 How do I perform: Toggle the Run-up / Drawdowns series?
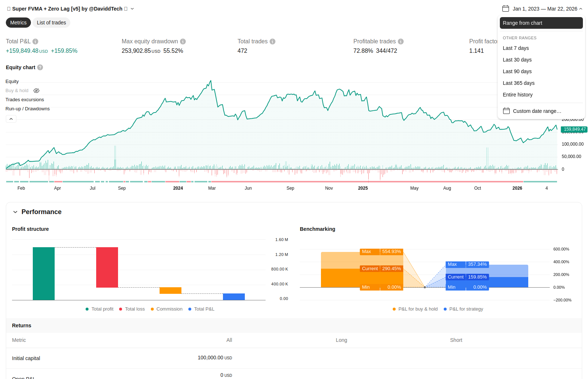pyautogui.click(x=27, y=109)
